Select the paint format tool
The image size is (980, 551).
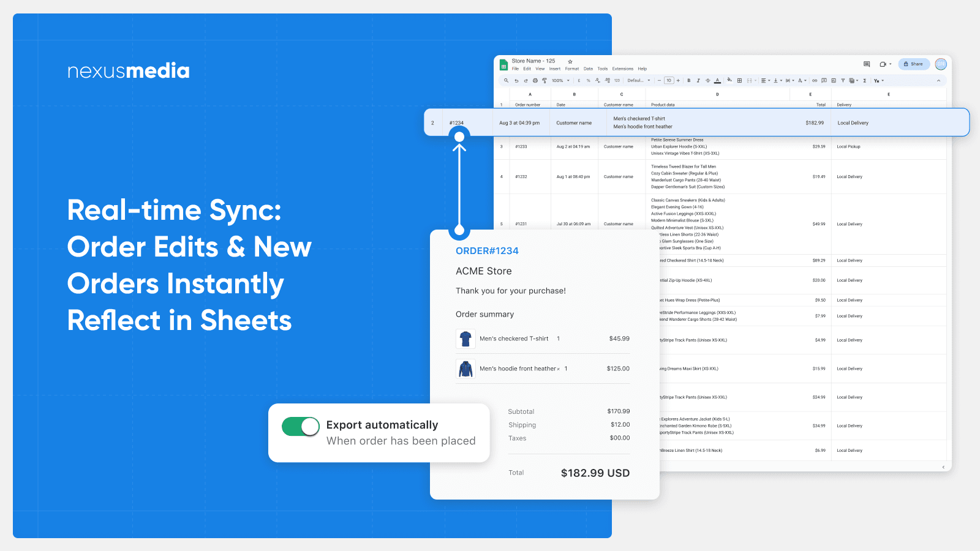pyautogui.click(x=544, y=81)
